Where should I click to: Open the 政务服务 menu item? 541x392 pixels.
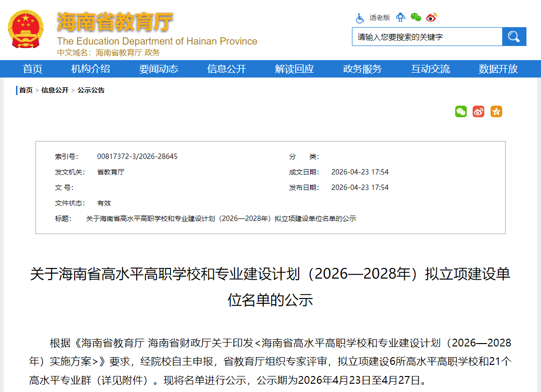coord(362,69)
